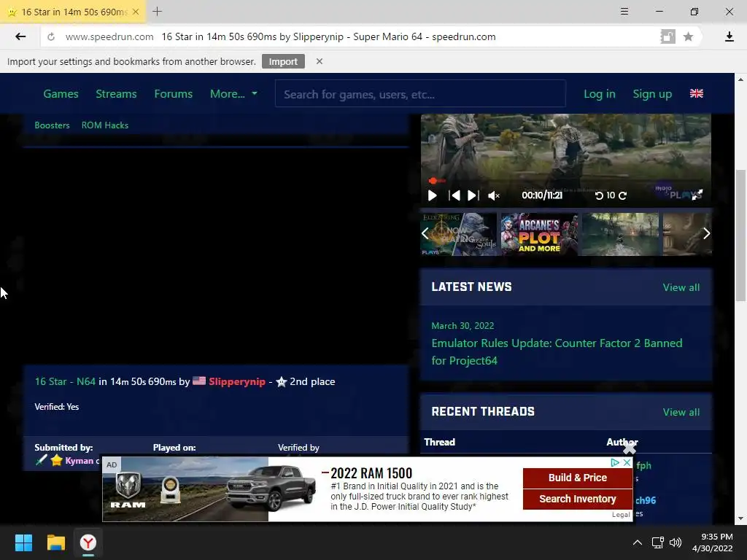Open Slipperynip's user profile
The image size is (747, 560).
pos(237,381)
